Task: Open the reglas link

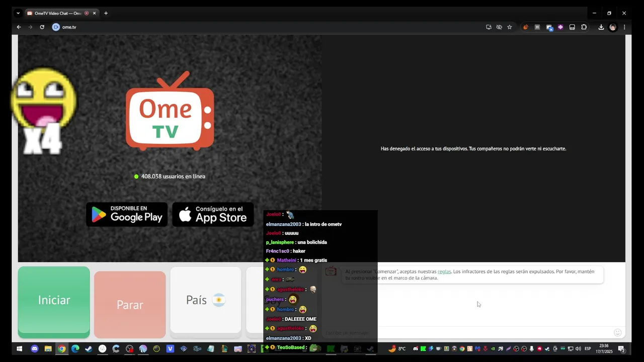Action: coord(444,271)
